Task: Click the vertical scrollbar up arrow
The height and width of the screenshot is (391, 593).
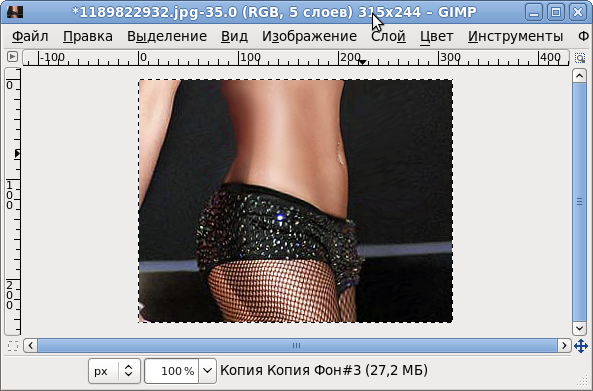Action: click(579, 76)
